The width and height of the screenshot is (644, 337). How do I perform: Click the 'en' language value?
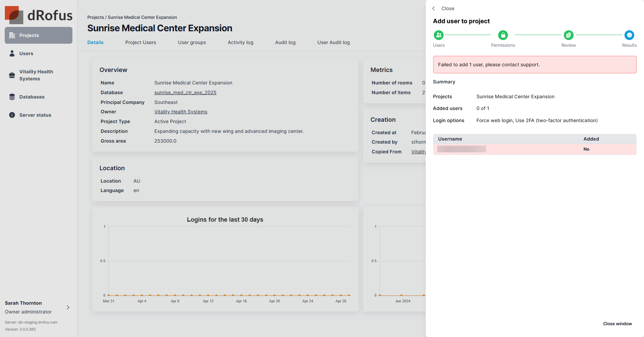[136, 190]
